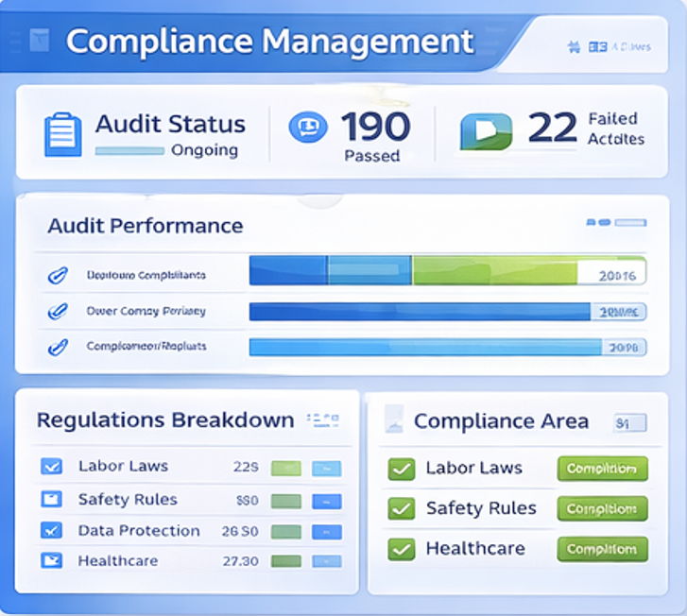Toggle green Healthcare checkmark in Compliance Area

[402, 549]
